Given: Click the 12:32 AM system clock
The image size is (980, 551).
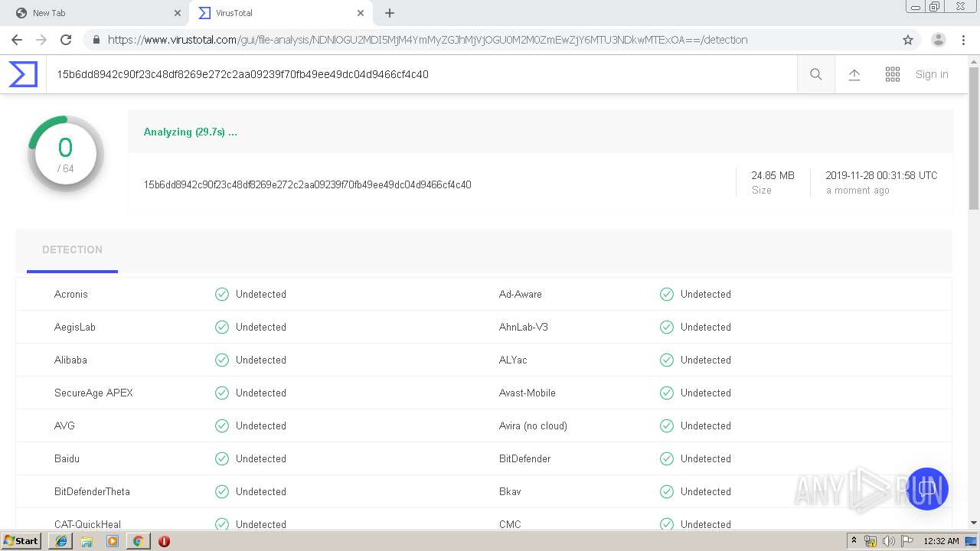Looking at the screenshot, I should coord(941,541).
